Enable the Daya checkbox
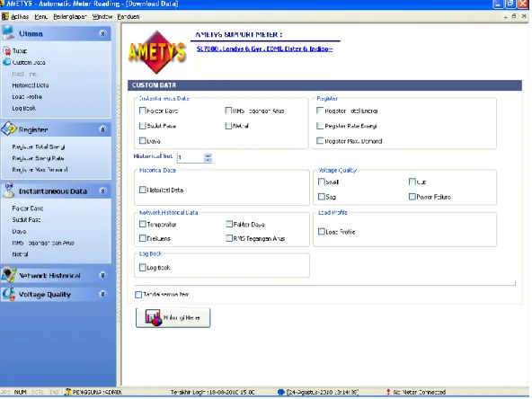The image size is (532, 399). [143, 140]
